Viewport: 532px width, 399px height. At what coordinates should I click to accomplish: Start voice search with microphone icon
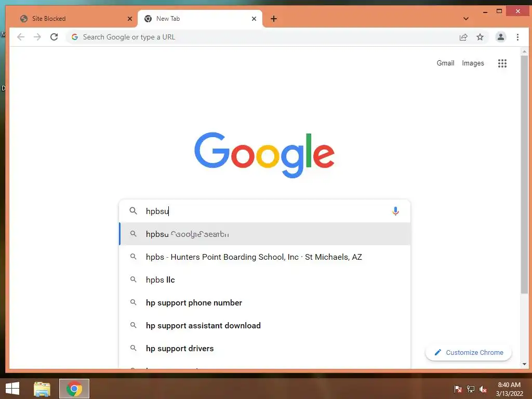[395, 211]
